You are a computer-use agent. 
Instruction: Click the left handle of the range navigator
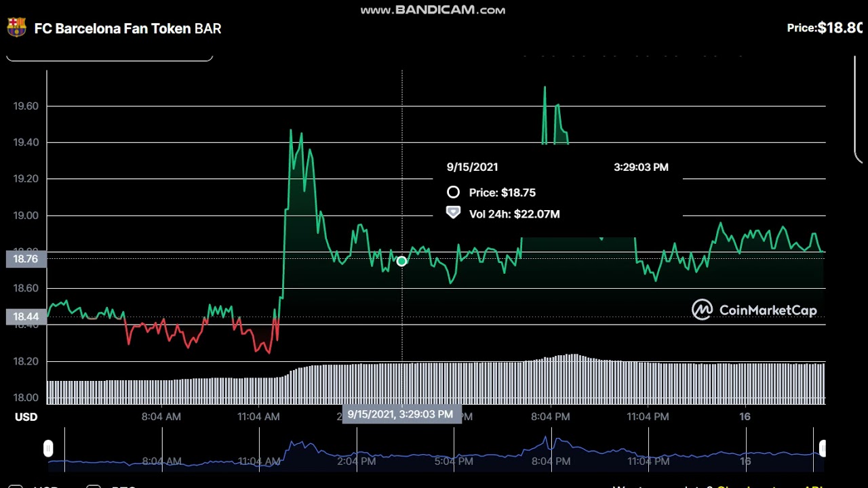tap(48, 448)
